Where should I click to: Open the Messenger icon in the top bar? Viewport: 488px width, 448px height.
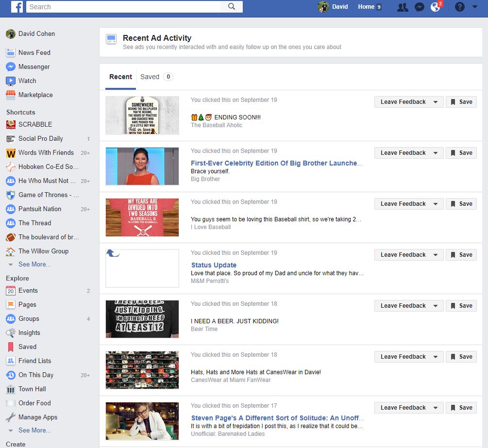pyautogui.click(x=419, y=7)
